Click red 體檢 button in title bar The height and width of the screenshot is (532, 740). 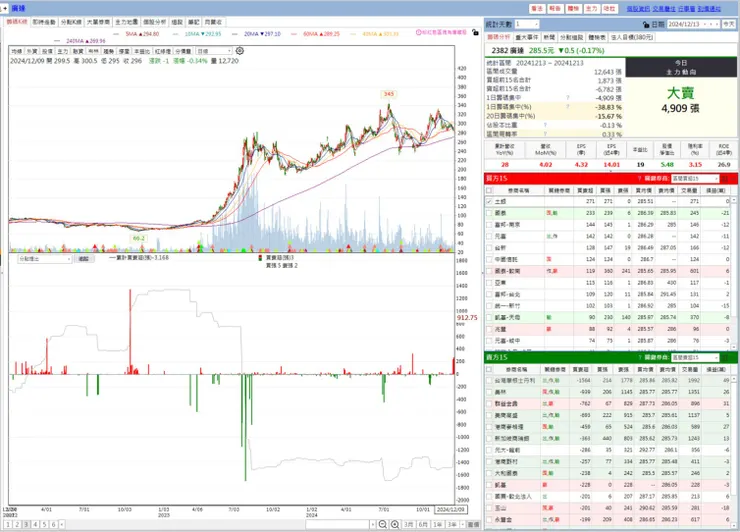point(573,8)
